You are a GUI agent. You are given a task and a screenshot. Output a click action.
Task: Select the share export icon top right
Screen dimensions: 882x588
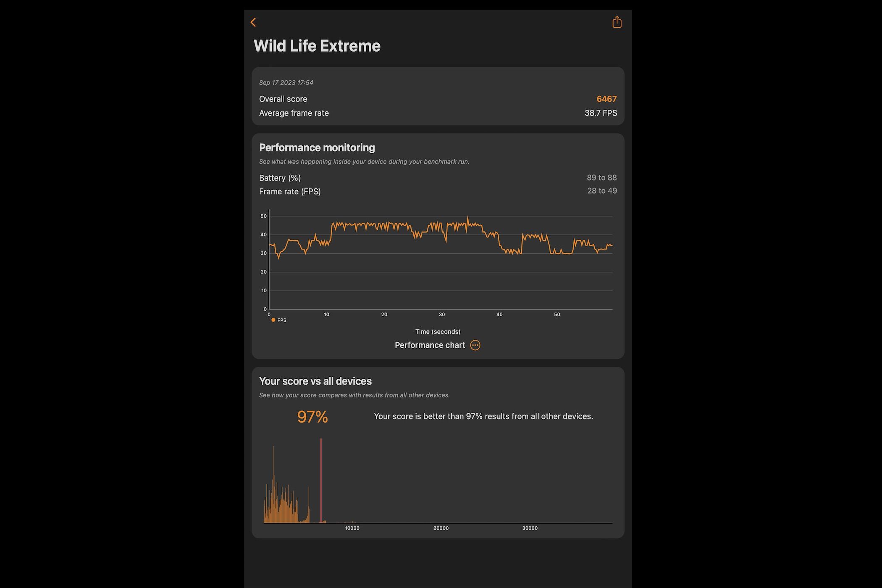617,22
